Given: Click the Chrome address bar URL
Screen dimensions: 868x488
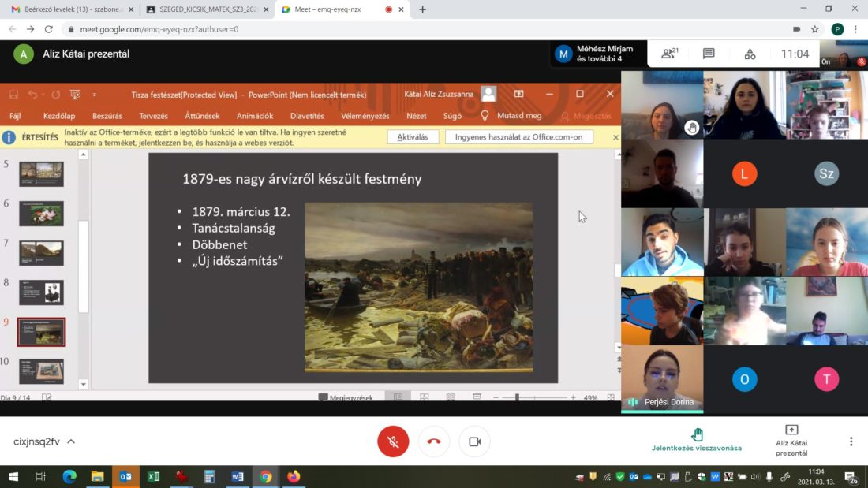Looking at the screenshot, I should coord(159,29).
